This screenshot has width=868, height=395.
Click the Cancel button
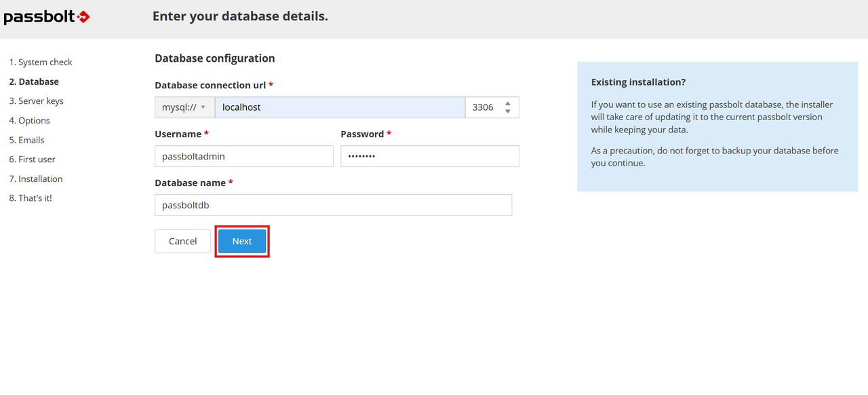[183, 241]
